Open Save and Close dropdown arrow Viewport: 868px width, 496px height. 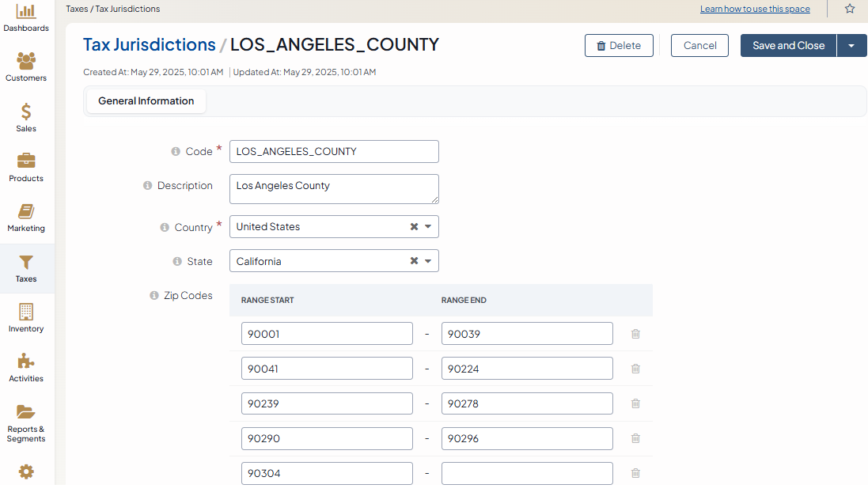[x=851, y=46]
